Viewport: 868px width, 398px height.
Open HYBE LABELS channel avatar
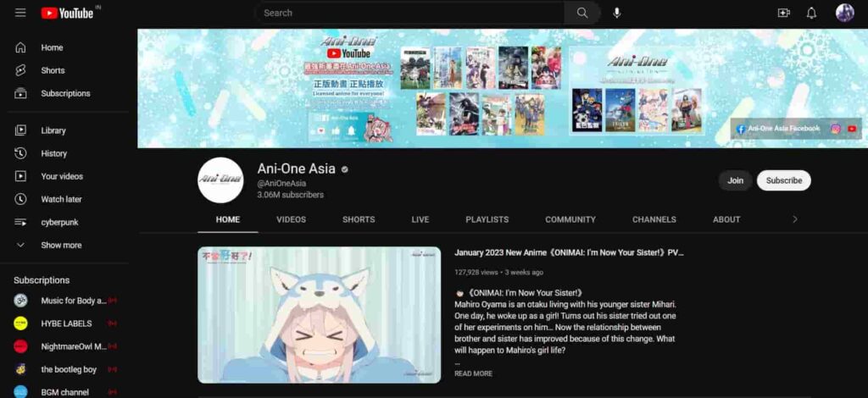pyautogui.click(x=20, y=323)
